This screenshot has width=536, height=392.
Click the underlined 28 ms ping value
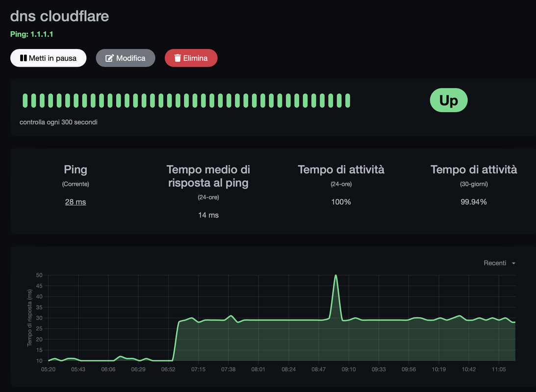tap(76, 202)
